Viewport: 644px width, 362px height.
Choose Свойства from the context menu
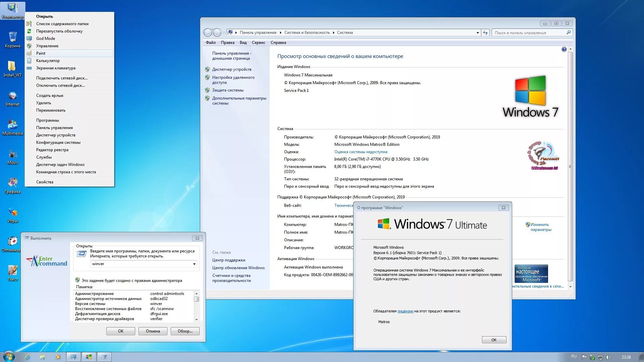[45, 182]
